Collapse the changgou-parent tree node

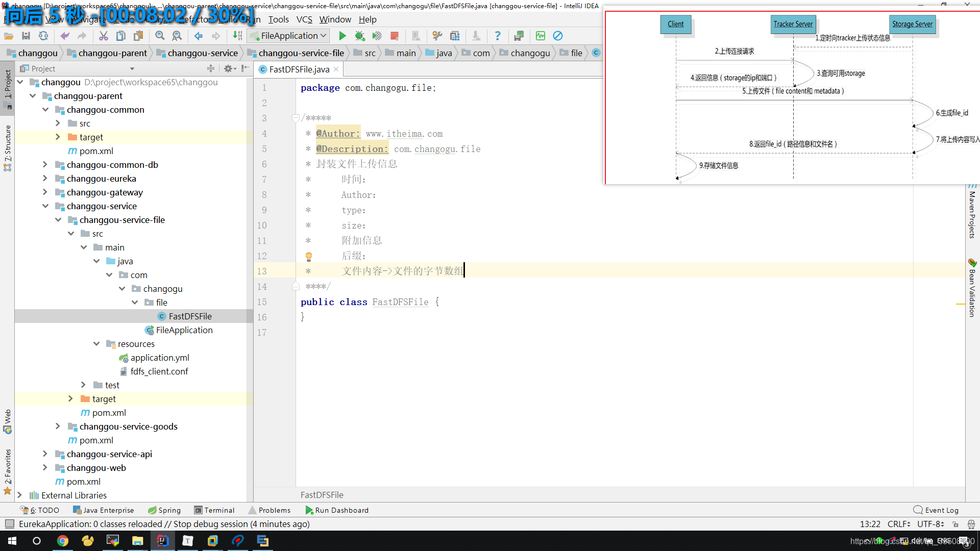[33, 96]
